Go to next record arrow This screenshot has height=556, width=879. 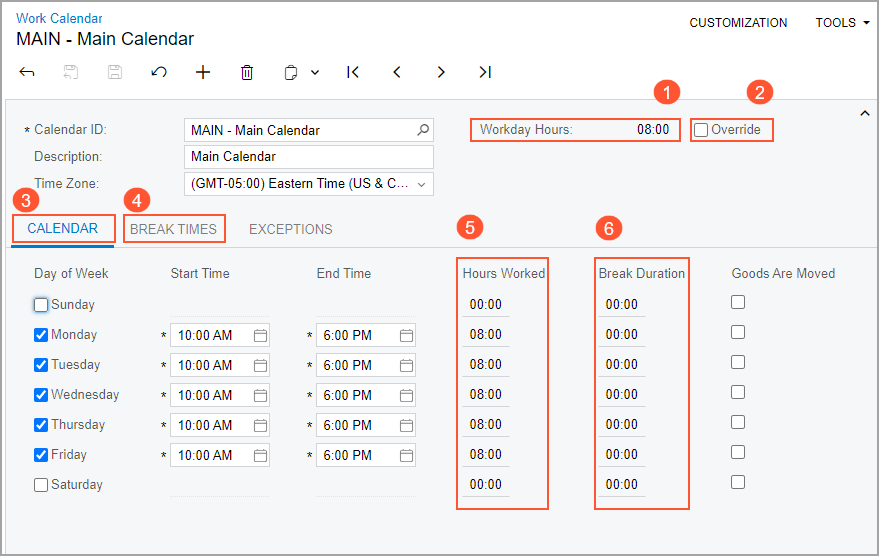click(x=441, y=72)
